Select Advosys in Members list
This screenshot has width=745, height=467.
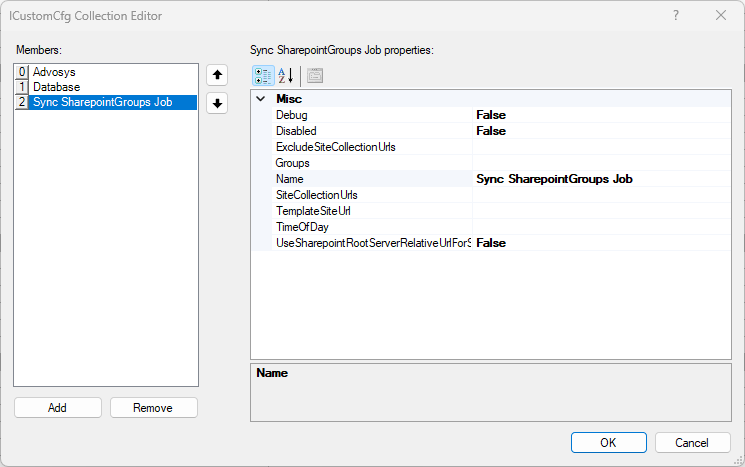pyautogui.click(x=54, y=72)
